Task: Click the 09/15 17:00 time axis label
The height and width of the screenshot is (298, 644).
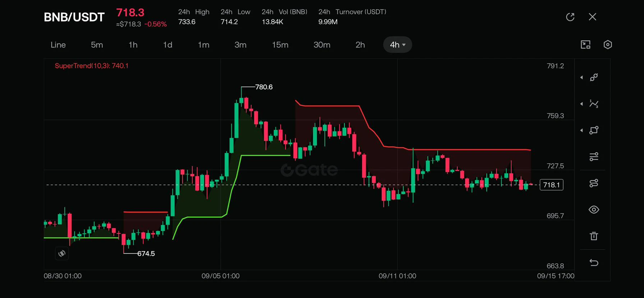Action: tap(556, 276)
